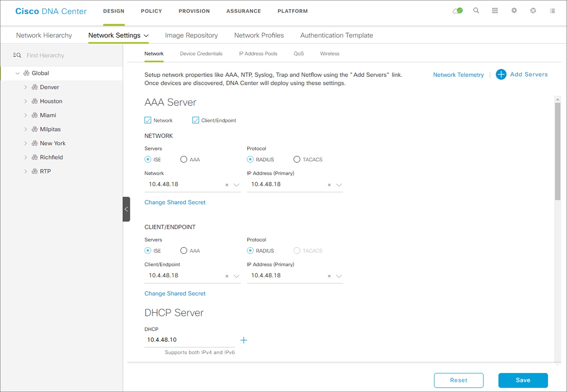This screenshot has height=392, width=567.
Task: Click the scrollbar up arrow
Action: coord(558,99)
